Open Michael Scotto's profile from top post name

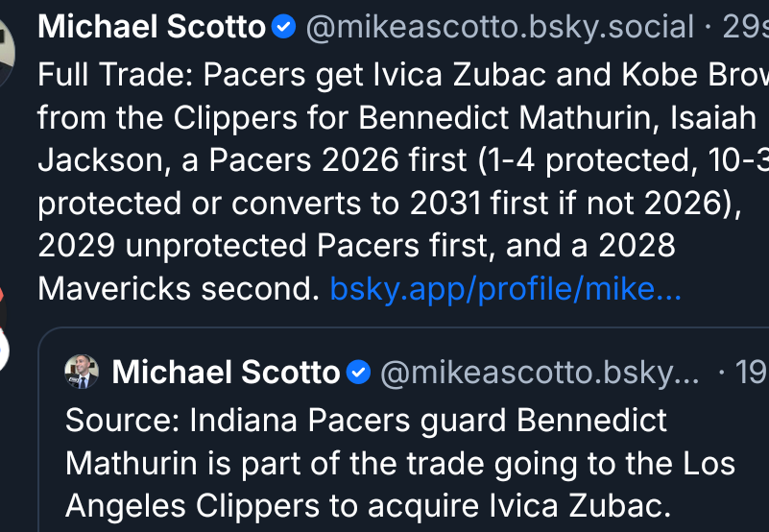[x=151, y=28]
